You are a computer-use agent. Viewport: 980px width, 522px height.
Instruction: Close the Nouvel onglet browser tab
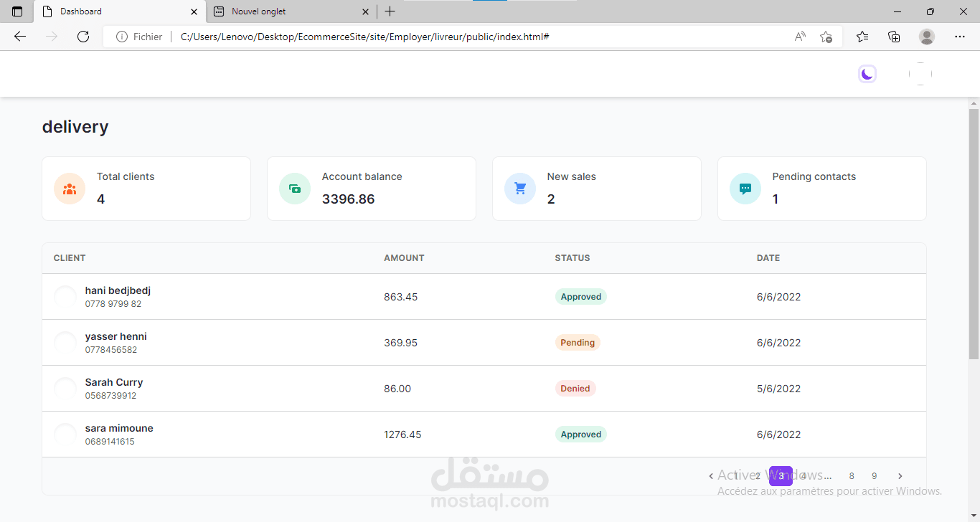(365, 11)
